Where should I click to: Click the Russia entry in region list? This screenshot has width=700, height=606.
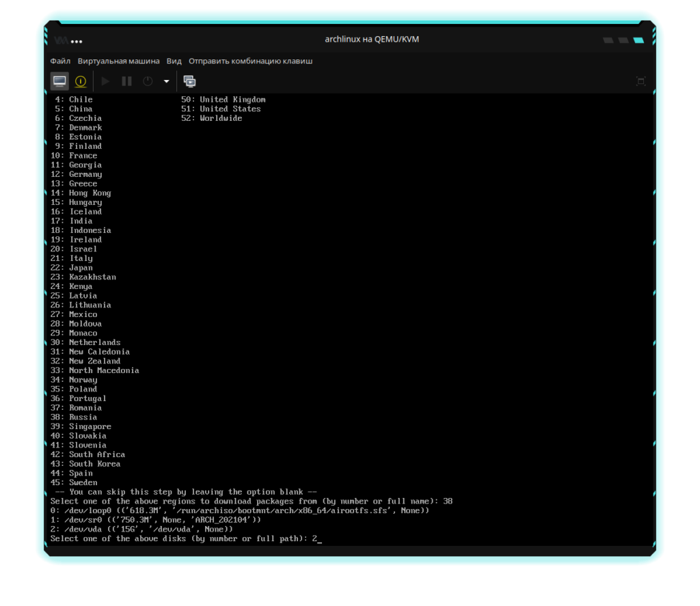(83, 417)
